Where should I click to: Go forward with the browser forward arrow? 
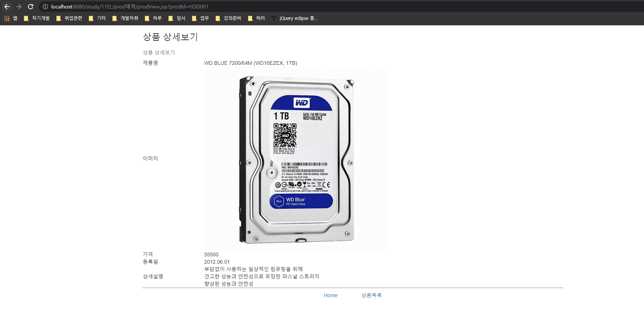coord(19,7)
